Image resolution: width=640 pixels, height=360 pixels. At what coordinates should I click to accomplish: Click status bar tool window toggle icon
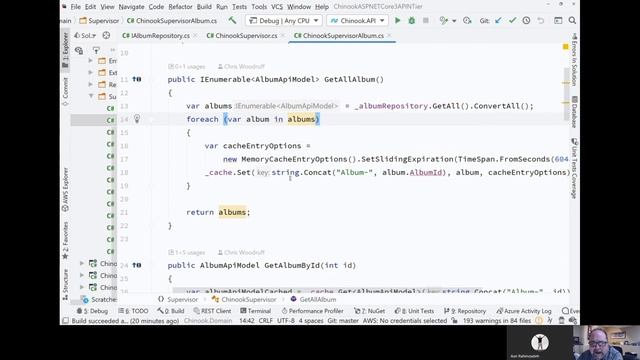tap(65, 321)
